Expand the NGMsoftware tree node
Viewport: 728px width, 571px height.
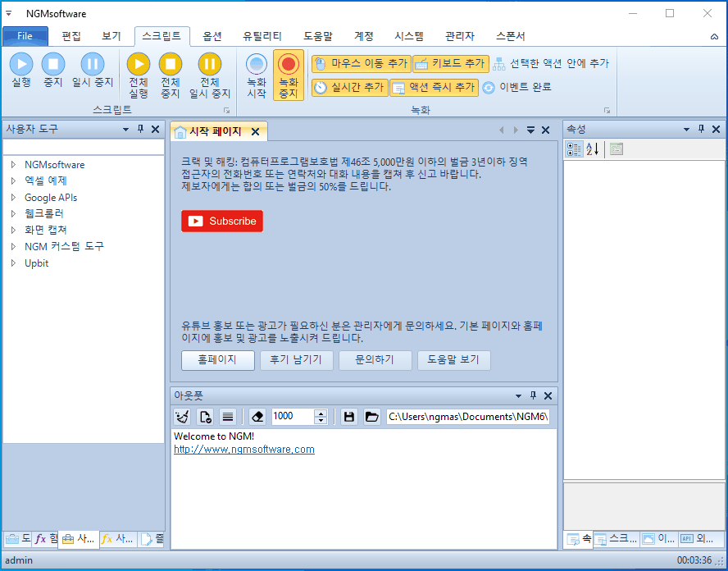[13, 164]
